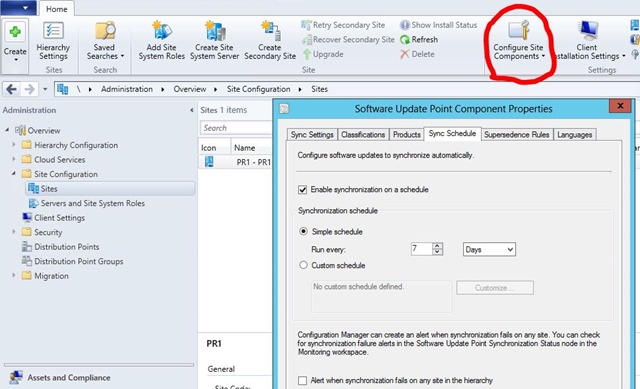Click Retry Secondary Site

(x=343, y=25)
